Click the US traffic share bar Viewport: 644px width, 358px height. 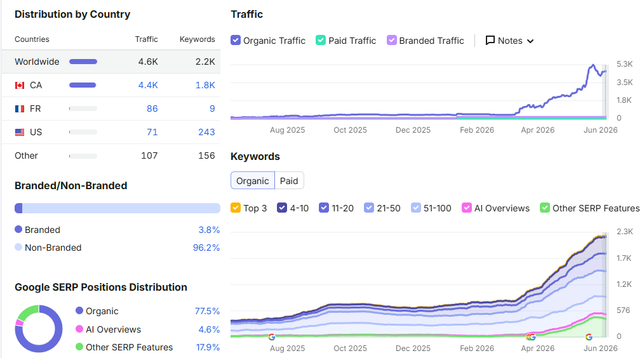pos(83,132)
